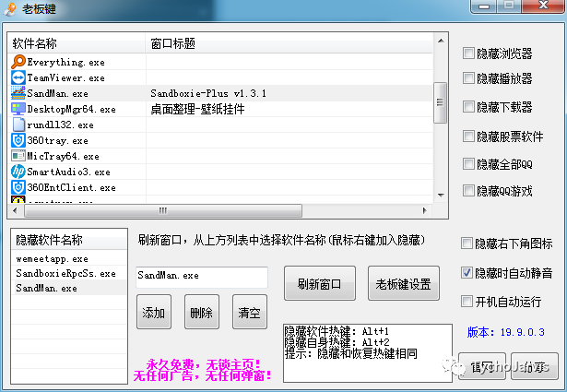The width and height of the screenshot is (567, 392).
Task: Sort by 软件名称 column header
Action: tap(77, 43)
